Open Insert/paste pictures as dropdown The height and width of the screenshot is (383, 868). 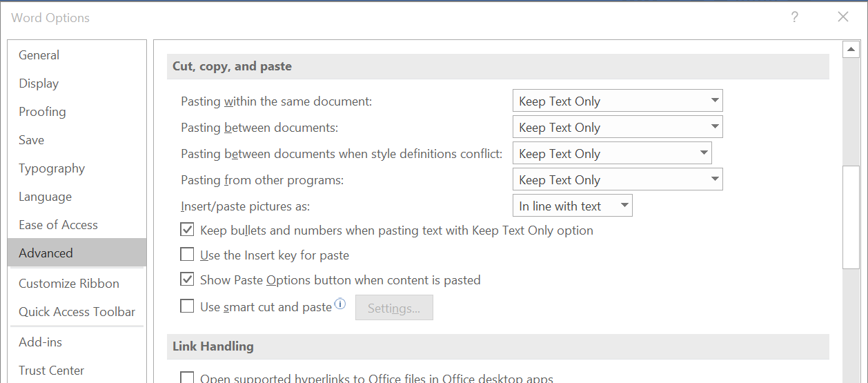[x=573, y=206]
